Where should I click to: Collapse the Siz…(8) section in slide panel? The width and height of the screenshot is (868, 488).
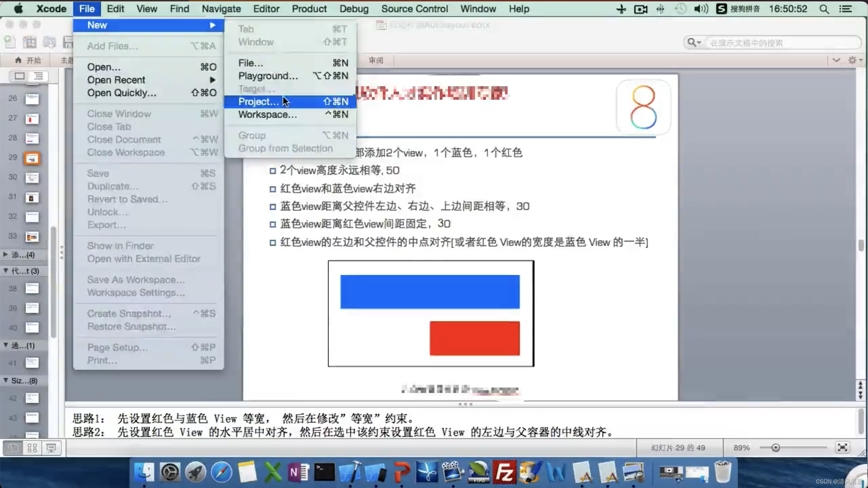tap(6, 380)
